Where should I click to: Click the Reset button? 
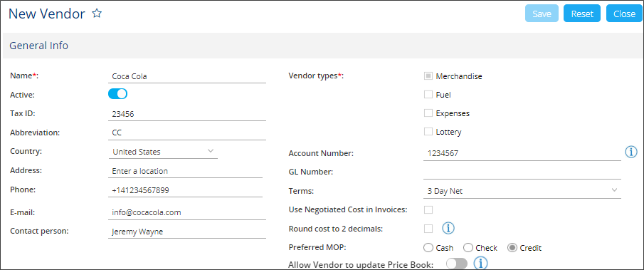pyautogui.click(x=582, y=14)
